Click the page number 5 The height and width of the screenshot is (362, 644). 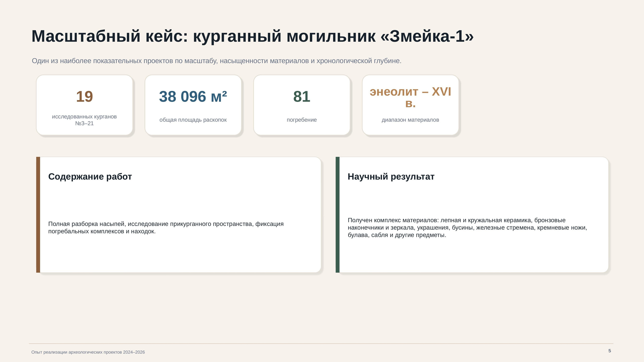point(610,351)
